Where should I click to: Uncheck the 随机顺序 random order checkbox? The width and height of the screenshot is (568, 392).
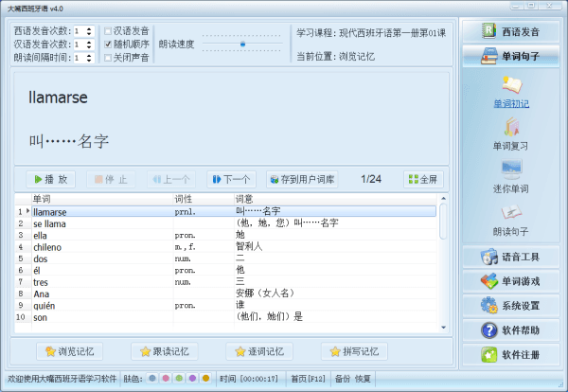click(x=109, y=45)
